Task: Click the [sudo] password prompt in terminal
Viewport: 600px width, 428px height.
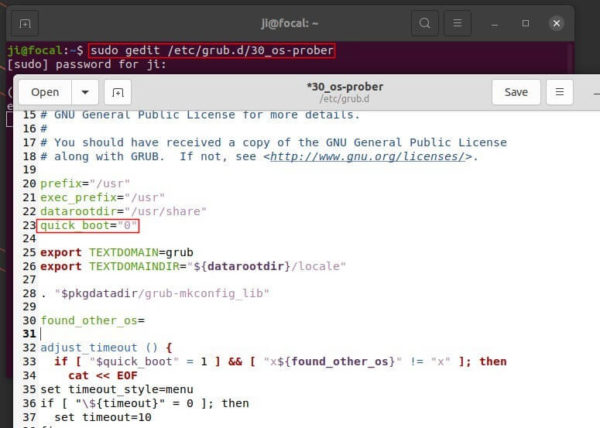Action: [87, 64]
